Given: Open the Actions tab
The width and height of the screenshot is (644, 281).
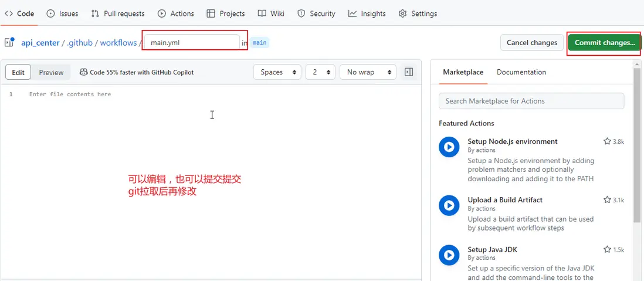Looking at the screenshot, I should coord(176,13).
